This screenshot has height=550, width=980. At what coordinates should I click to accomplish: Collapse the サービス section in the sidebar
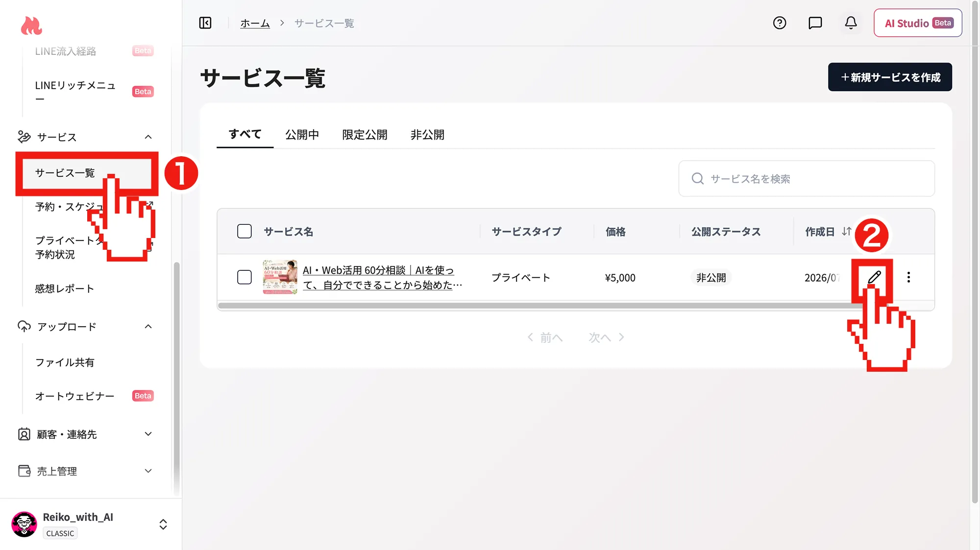click(148, 137)
